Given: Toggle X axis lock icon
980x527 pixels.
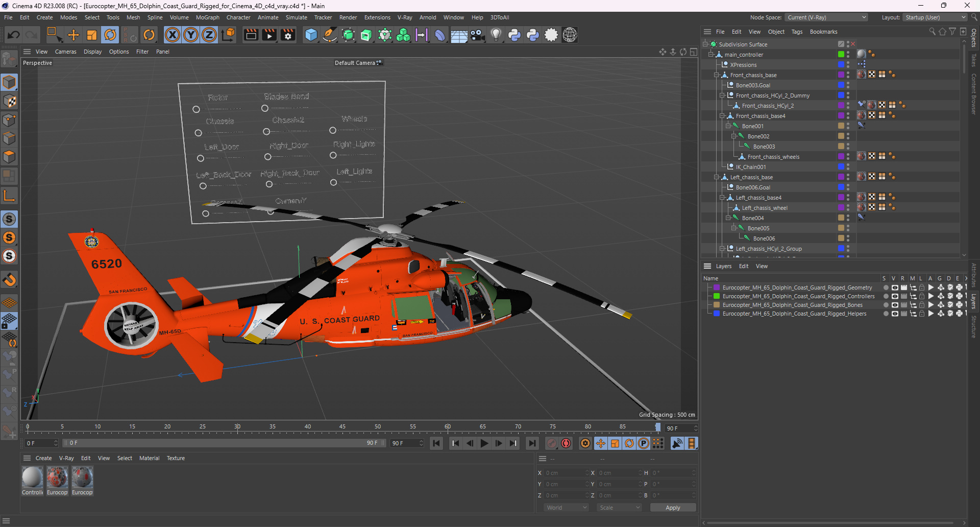Looking at the screenshot, I should coord(173,35).
